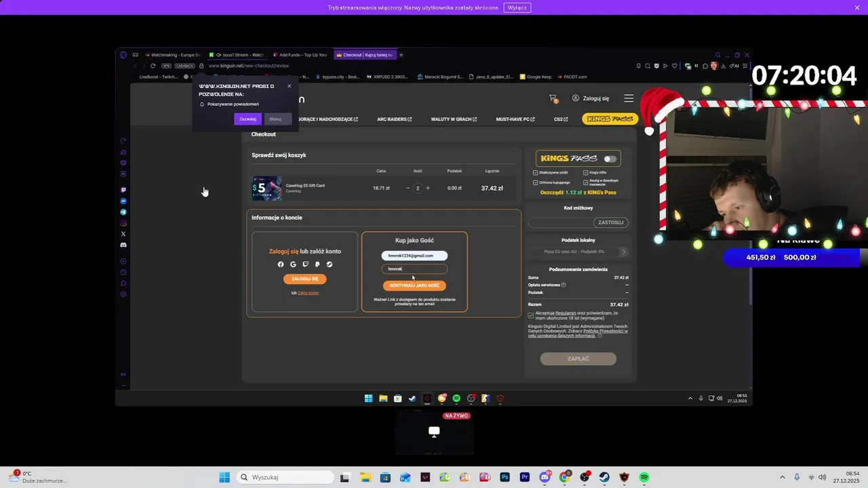Open the Kinguin hamburger menu
The image size is (868, 488).
coord(629,98)
